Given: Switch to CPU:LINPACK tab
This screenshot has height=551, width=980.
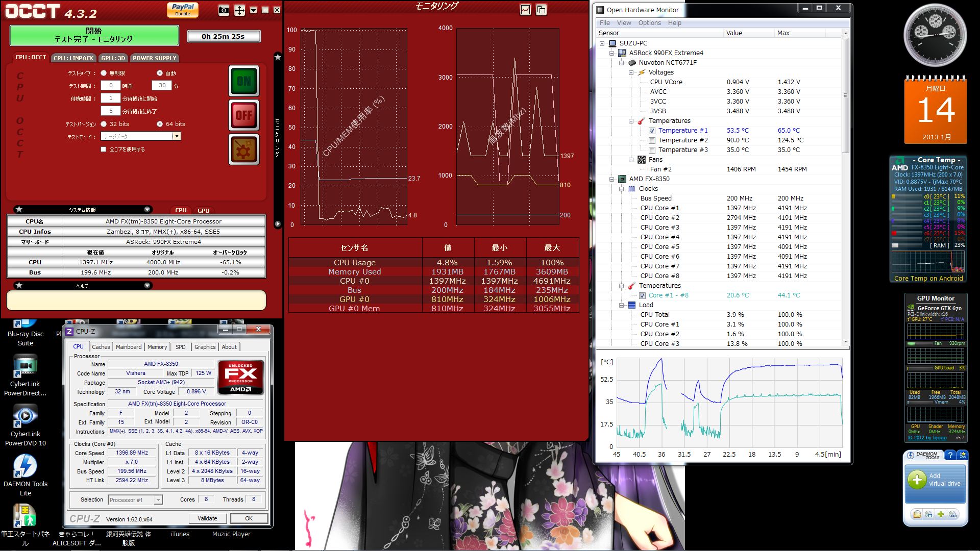Looking at the screenshot, I should pyautogui.click(x=73, y=58).
